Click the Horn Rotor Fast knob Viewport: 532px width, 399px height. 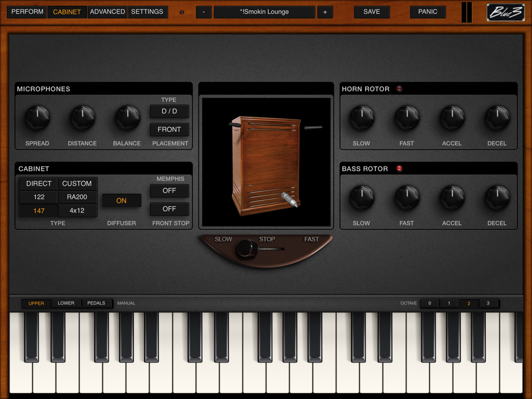[407, 118]
